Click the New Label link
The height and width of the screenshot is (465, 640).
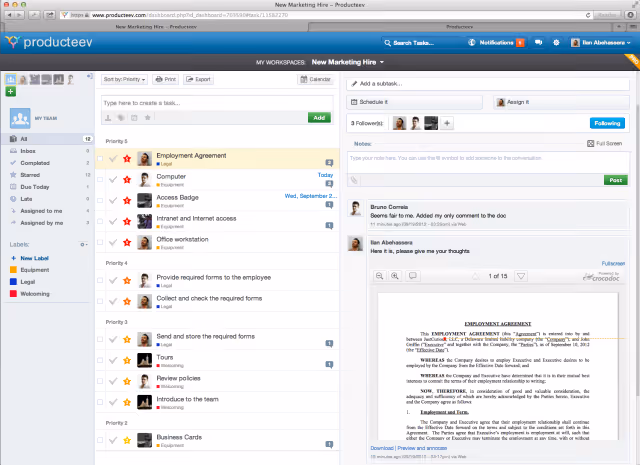click(x=34, y=258)
